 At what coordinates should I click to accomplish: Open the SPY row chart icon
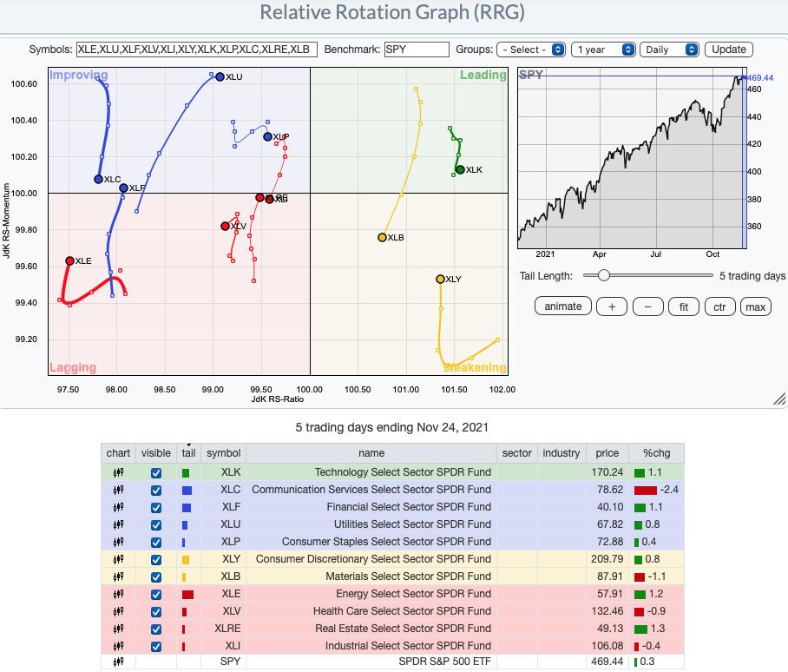click(x=118, y=662)
